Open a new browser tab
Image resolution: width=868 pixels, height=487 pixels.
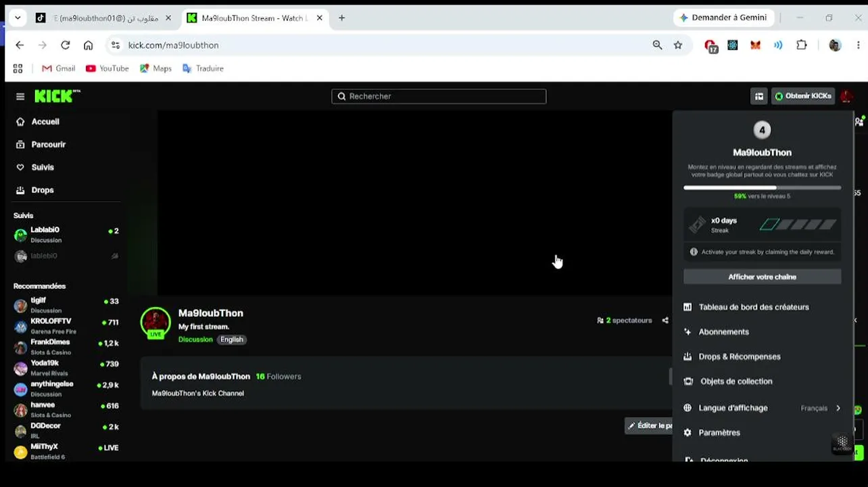pyautogui.click(x=341, y=18)
